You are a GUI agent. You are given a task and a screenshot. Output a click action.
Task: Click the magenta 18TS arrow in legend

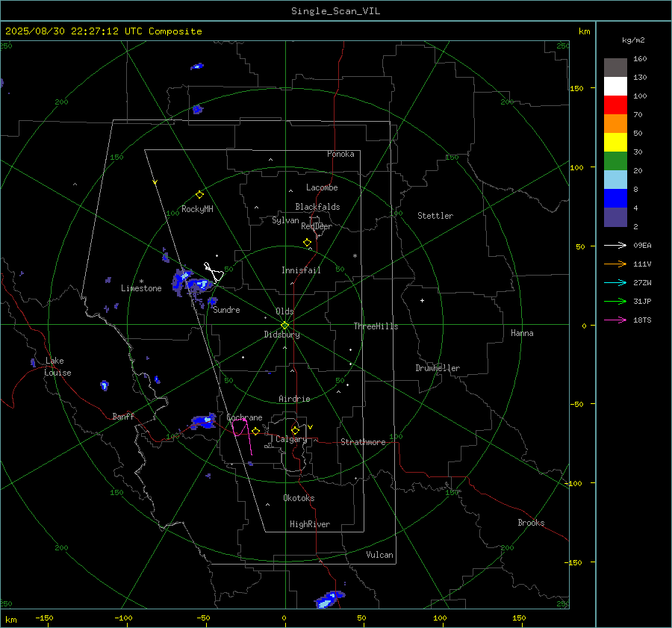tap(615, 320)
